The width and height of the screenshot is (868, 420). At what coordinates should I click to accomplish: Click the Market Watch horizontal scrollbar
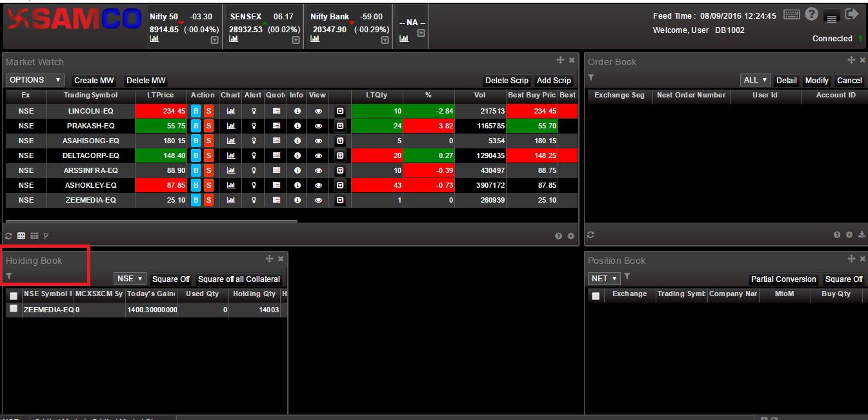click(x=152, y=221)
